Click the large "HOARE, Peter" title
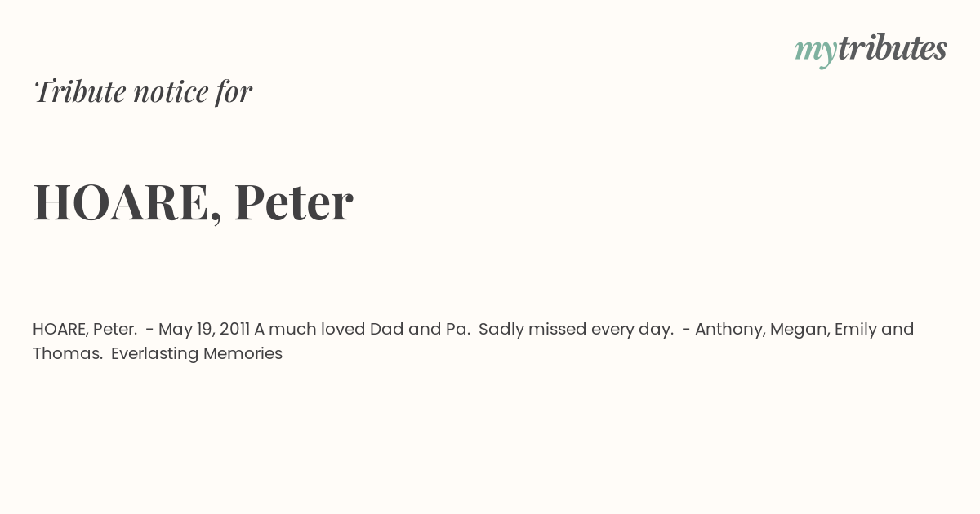The width and height of the screenshot is (980, 514). point(193,202)
